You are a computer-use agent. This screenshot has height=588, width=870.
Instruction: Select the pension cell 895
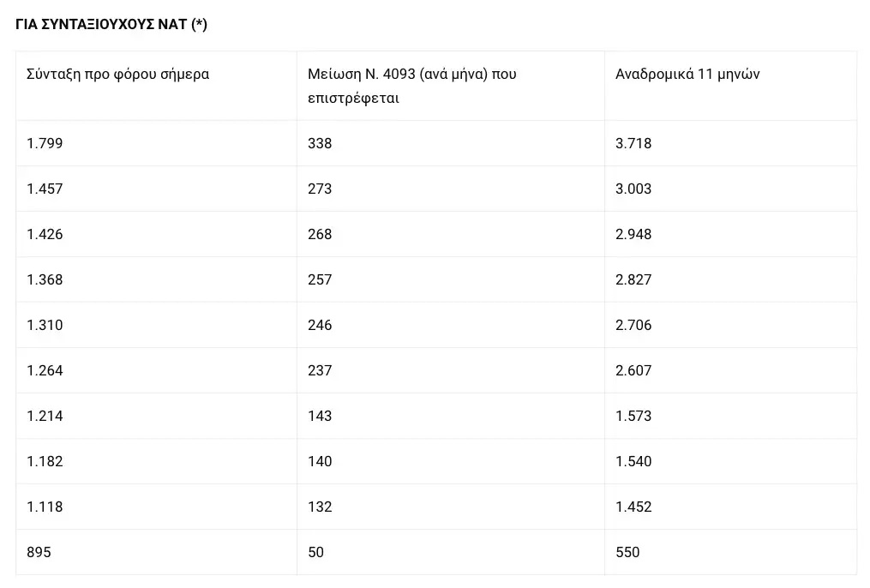(39, 552)
